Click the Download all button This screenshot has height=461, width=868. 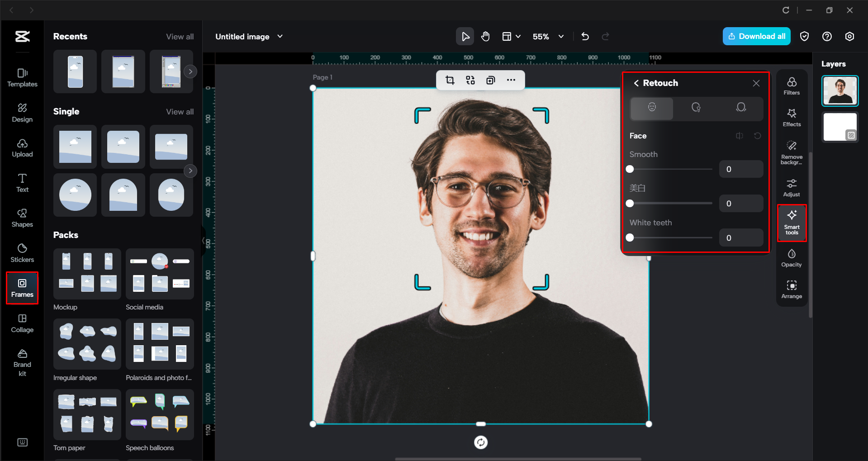pos(756,36)
